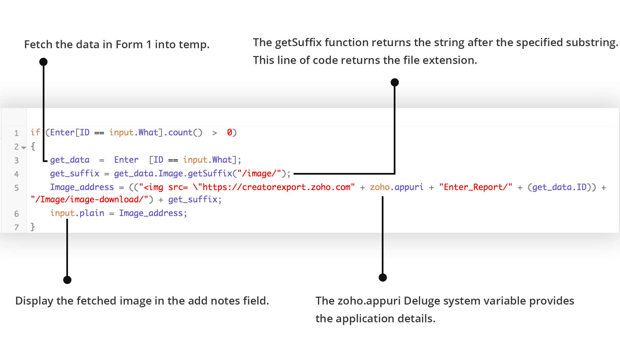
Task: Click the opening brace on line 2
Action: click(33, 146)
